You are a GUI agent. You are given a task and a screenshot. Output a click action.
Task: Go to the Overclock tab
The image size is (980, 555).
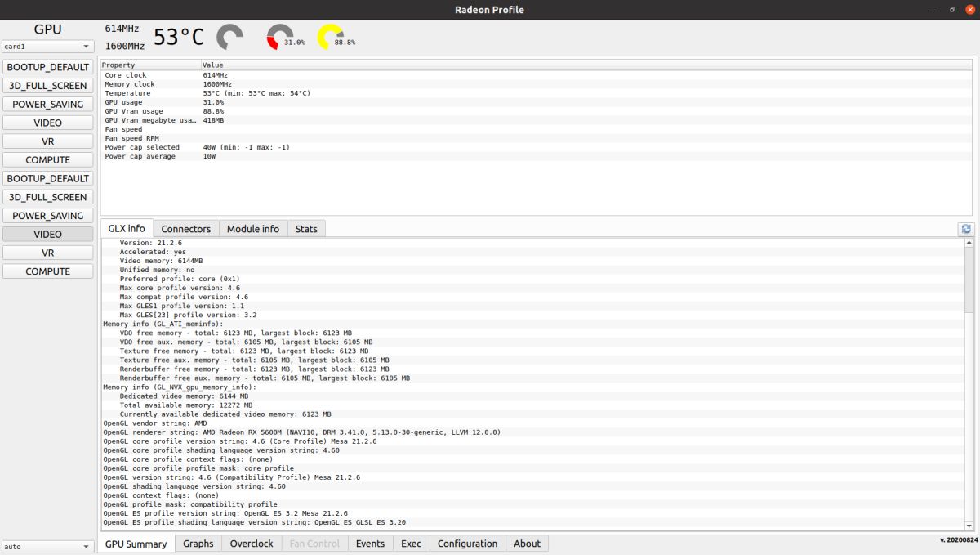252,544
